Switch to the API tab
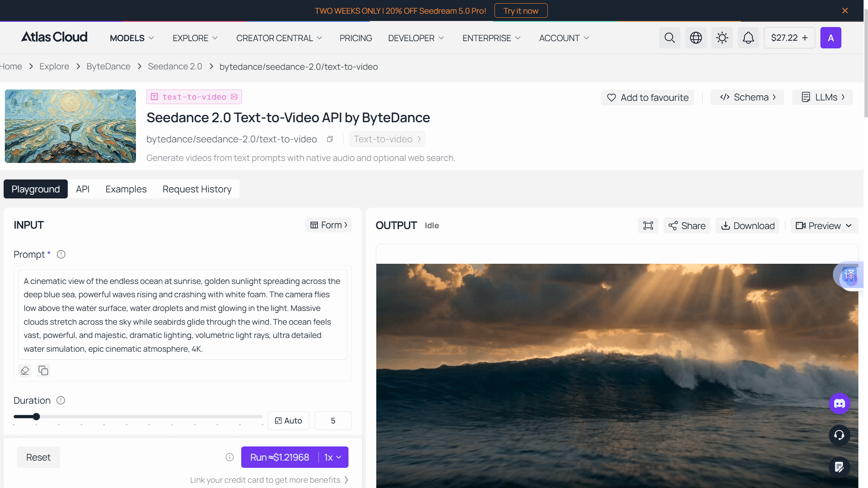Screen dimensions: 868x488 [x=83, y=189]
